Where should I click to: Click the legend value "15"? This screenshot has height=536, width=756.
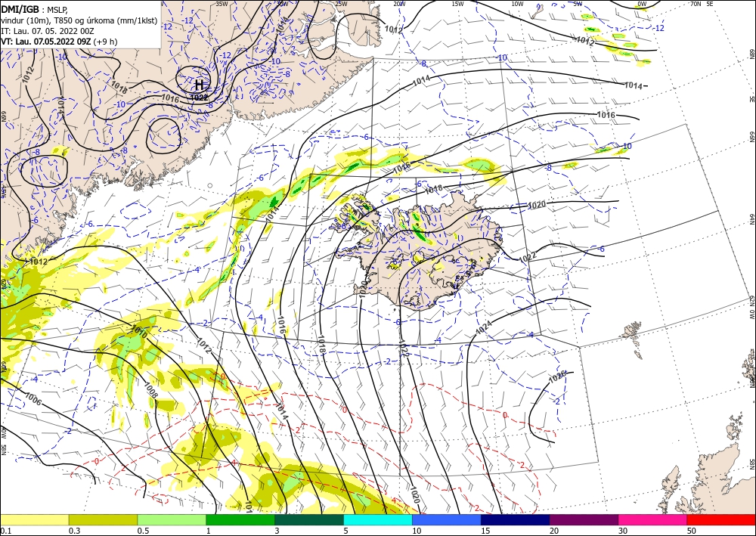[x=485, y=531]
